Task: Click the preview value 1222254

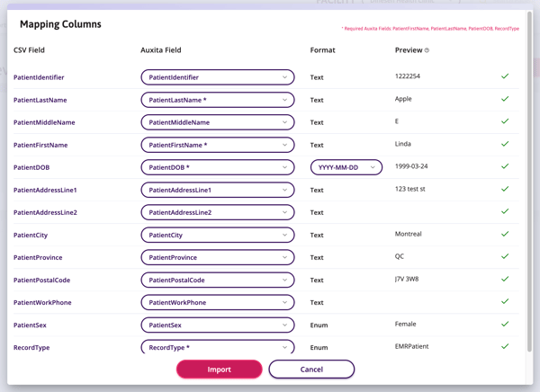Action: 408,76
